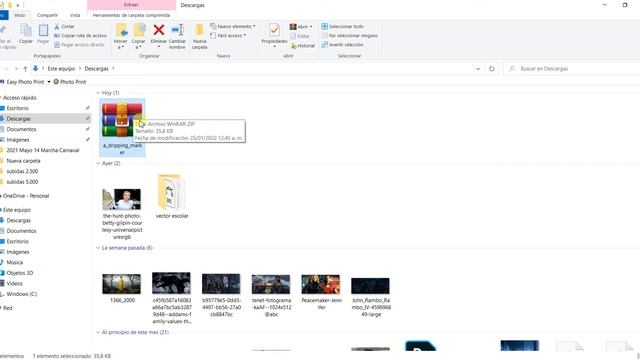Switch to the Compartir ribbon tab
The width and height of the screenshot is (640, 360).
[x=47, y=15]
